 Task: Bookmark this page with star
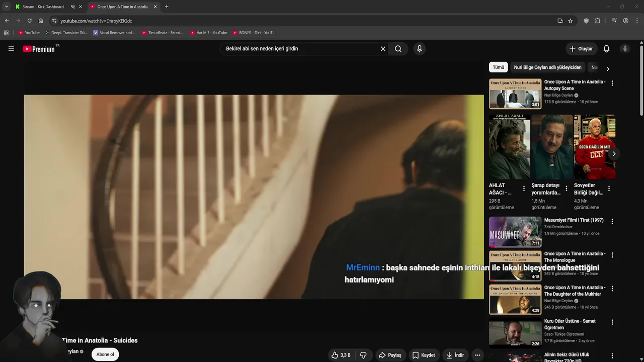pos(570,21)
